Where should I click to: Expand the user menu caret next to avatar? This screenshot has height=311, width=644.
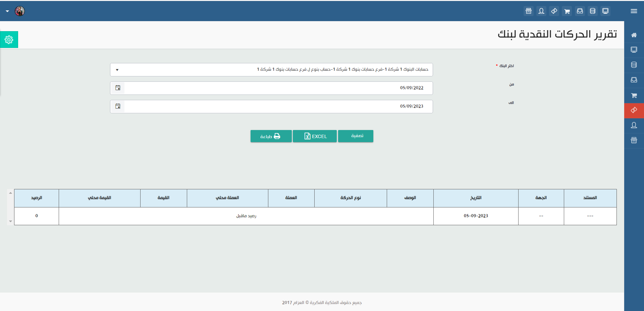click(x=7, y=11)
